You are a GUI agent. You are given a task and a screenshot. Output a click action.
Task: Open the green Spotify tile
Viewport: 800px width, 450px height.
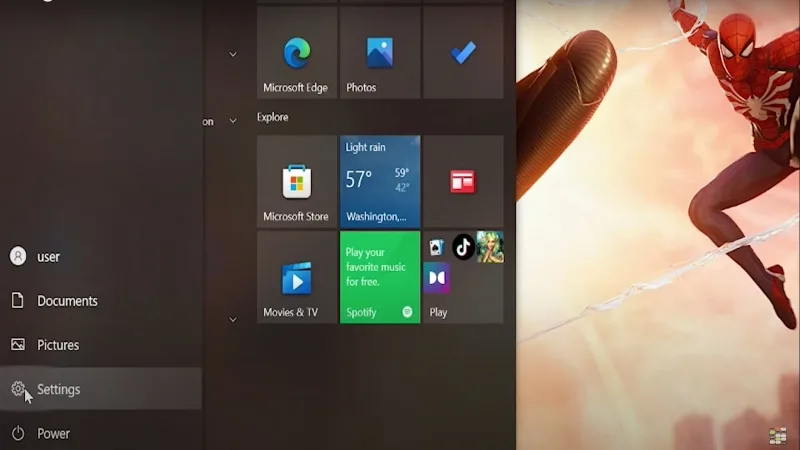coord(380,277)
